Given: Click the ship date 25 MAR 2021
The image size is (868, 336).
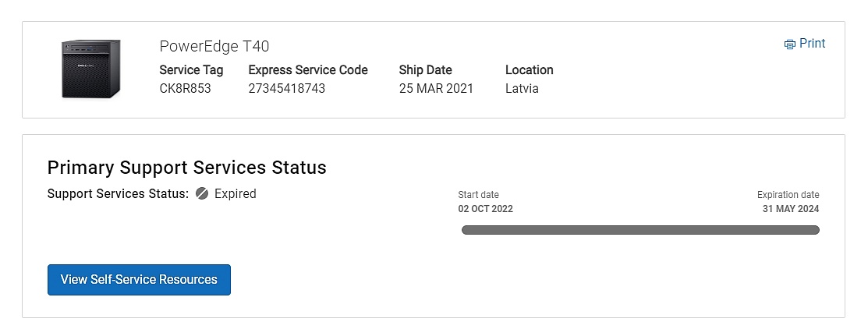Looking at the screenshot, I should click(436, 88).
